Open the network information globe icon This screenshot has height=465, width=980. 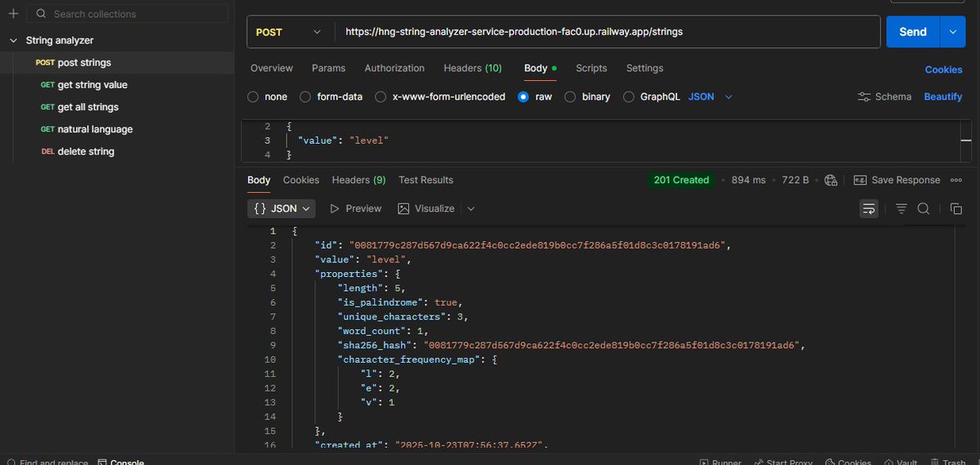click(x=831, y=180)
